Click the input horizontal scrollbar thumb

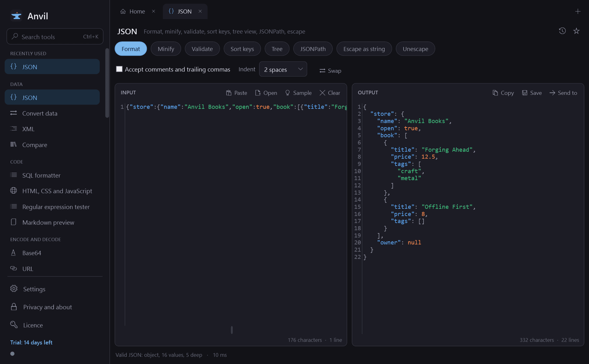click(232, 330)
